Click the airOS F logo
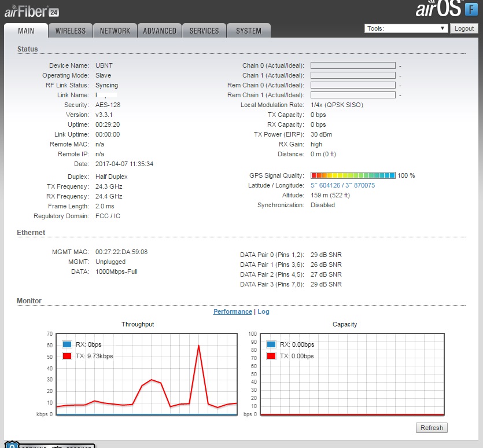Viewport: 483px width, 448px height. point(447,9)
